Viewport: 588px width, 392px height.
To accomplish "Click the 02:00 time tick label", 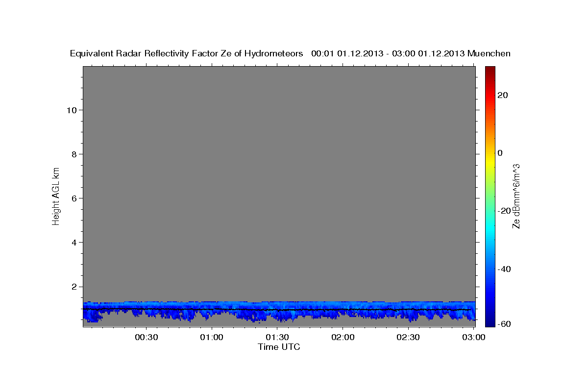I will [x=343, y=337].
